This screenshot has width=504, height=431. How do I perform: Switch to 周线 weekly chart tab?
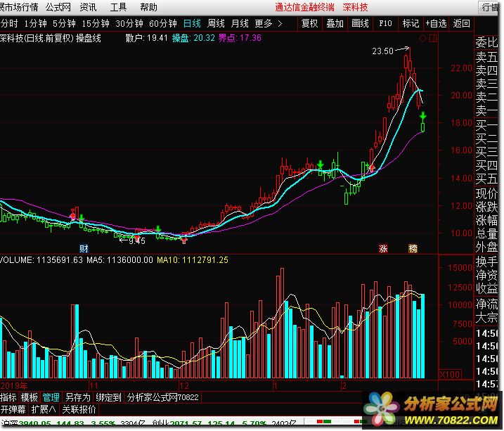(x=216, y=23)
